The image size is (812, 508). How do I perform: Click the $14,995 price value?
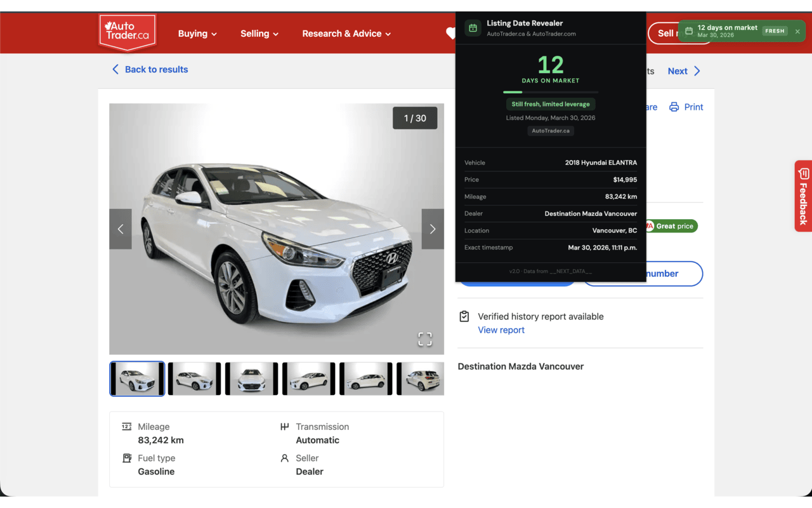point(625,180)
